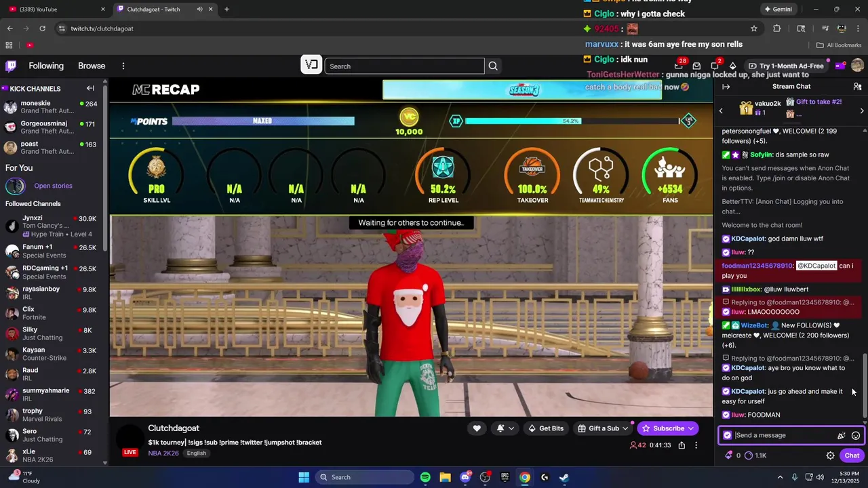Go to the Browse page
The width and height of the screenshot is (868, 488).
click(92, 66)
